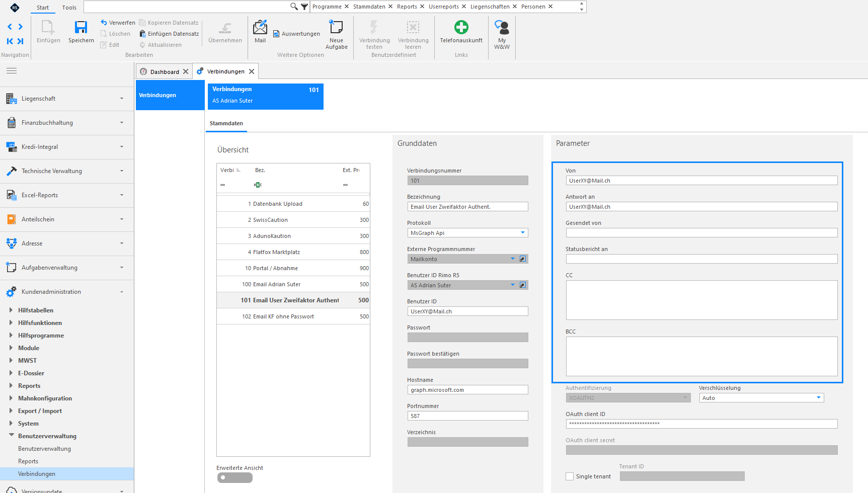Viewport: 868px width, 493px height.
Task: Go to next record arrow
Action: [x=21, y=27]
